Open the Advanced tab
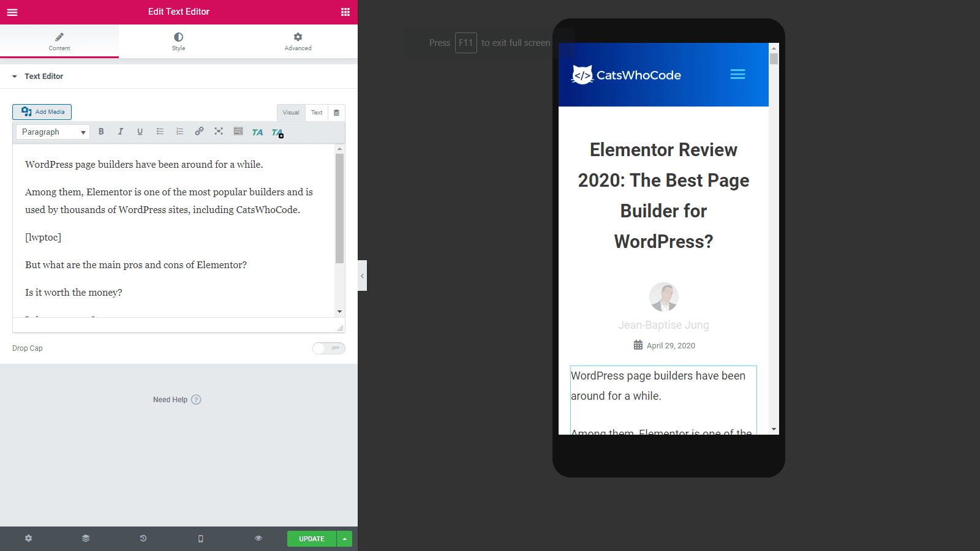Image resolution: width=980 pixels, height=551 pixels. tap(298, 42)
